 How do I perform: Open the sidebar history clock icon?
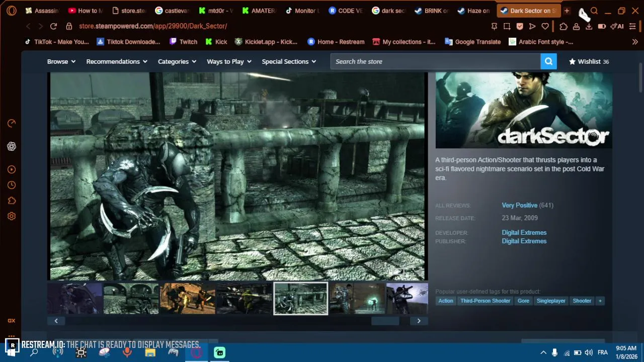12,185
